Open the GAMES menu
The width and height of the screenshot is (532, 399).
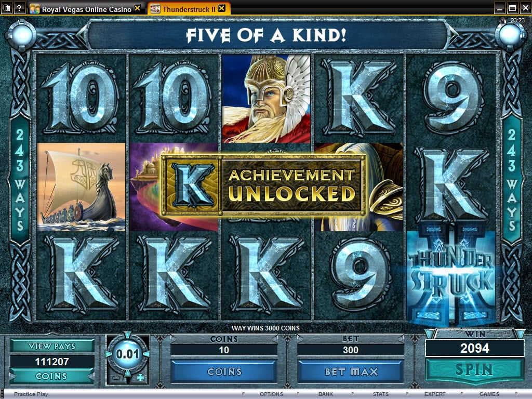489,394
